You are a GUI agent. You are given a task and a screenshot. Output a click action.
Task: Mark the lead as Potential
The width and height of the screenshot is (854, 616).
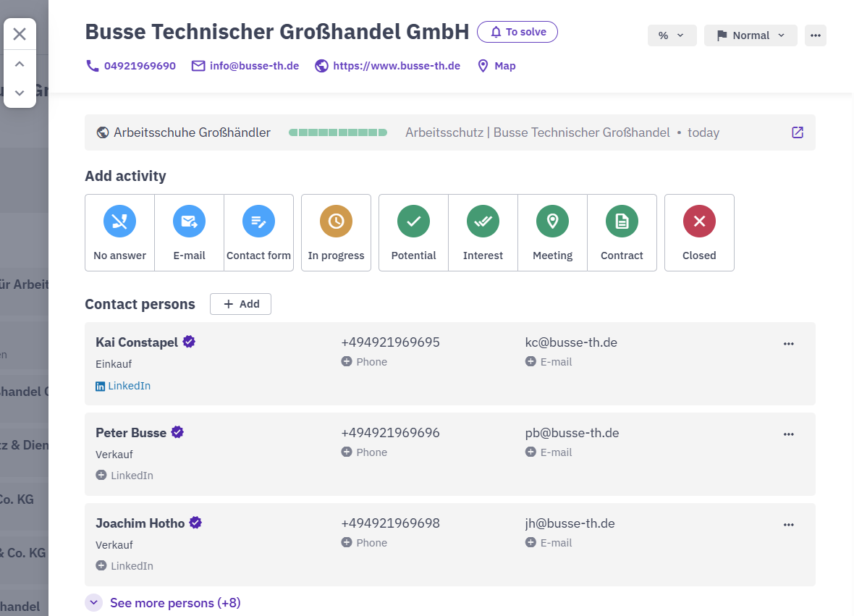413,232
